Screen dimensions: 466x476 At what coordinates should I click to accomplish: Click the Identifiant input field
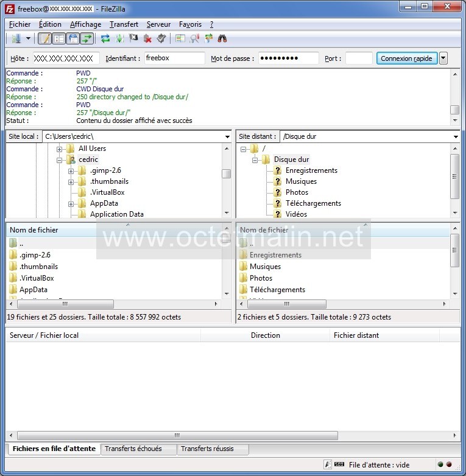[x=175, y=58]
